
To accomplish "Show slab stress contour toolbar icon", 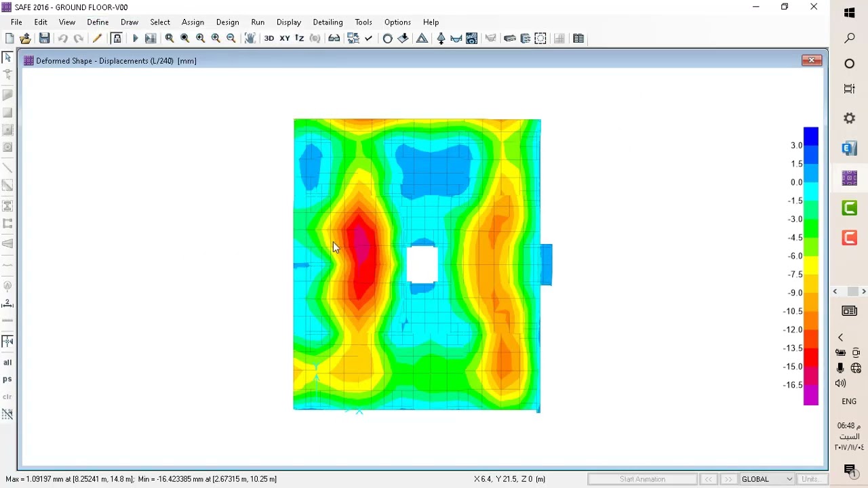I will coord(472,39).
